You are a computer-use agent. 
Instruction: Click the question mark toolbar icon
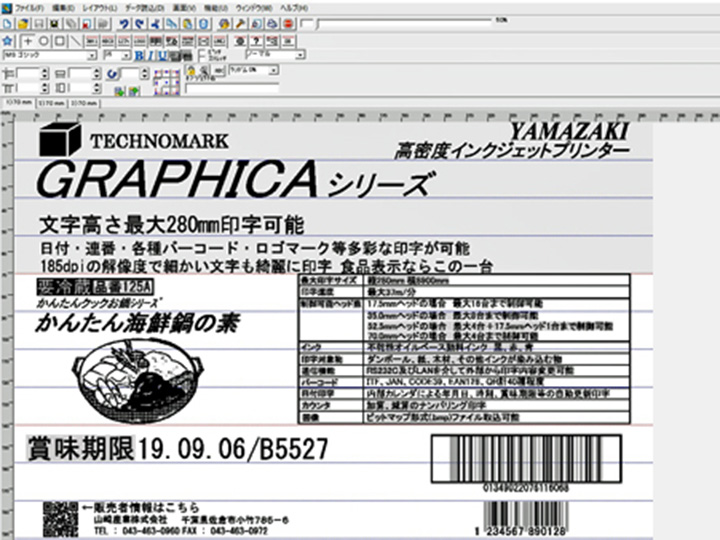coord(256,41)
